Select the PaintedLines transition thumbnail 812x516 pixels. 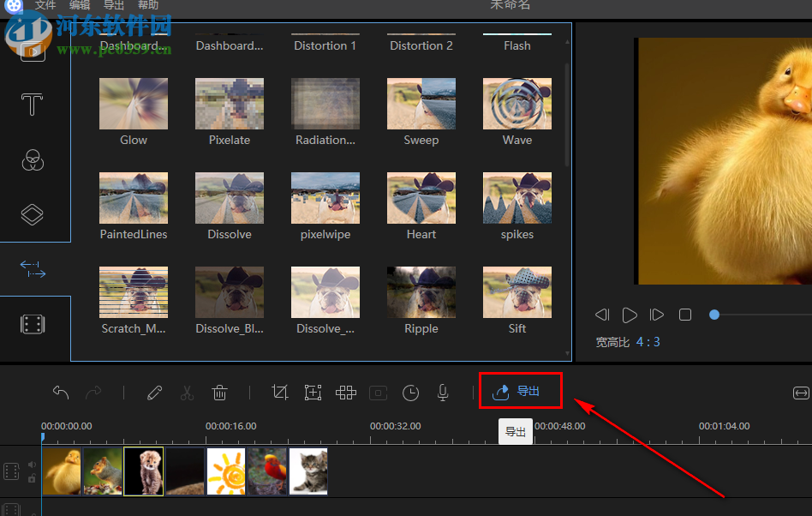click(x=134, y=198)
